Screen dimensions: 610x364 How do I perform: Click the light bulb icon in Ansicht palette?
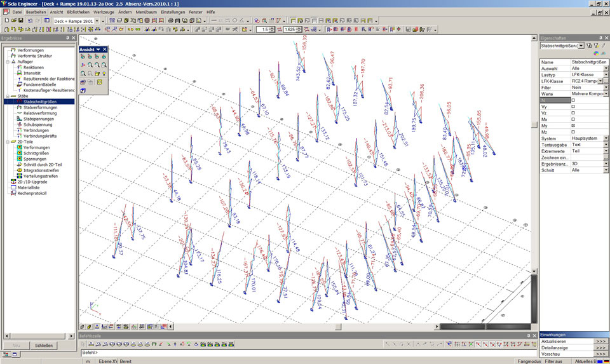[x=104, y=74]
